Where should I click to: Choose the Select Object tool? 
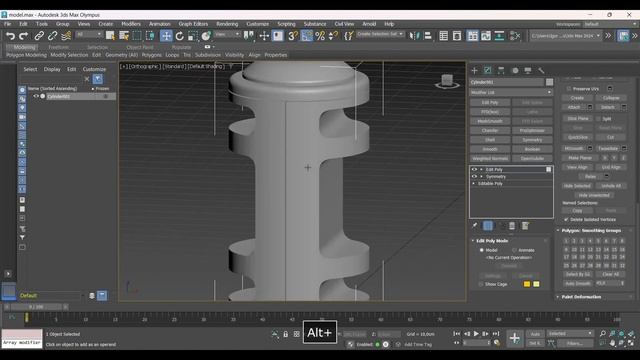[110, 36]
